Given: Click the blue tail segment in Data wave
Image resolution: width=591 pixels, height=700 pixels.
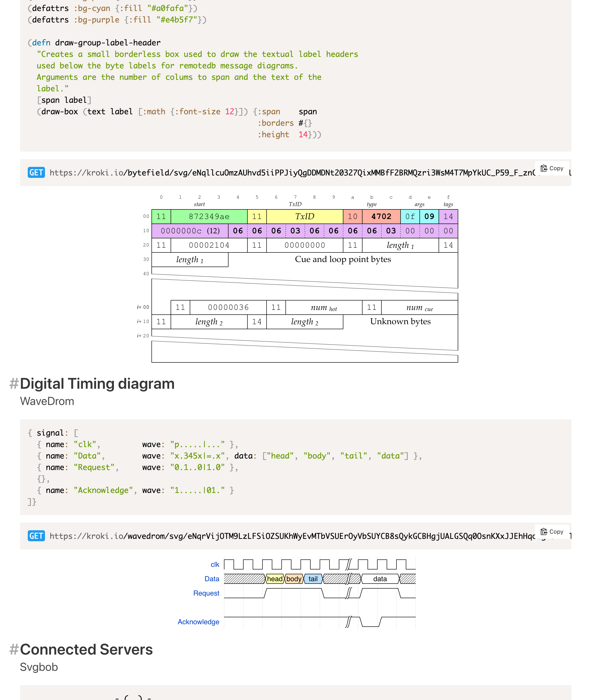Looking at the screenshot, I should pyautogui.click(x=313, y=579).
